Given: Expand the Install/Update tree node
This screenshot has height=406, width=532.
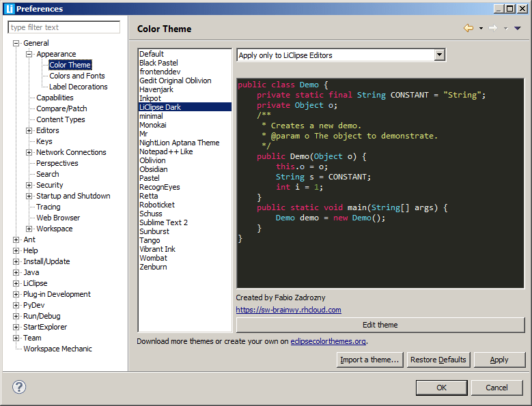Looking at the screenshot, I should coord(16,261).
